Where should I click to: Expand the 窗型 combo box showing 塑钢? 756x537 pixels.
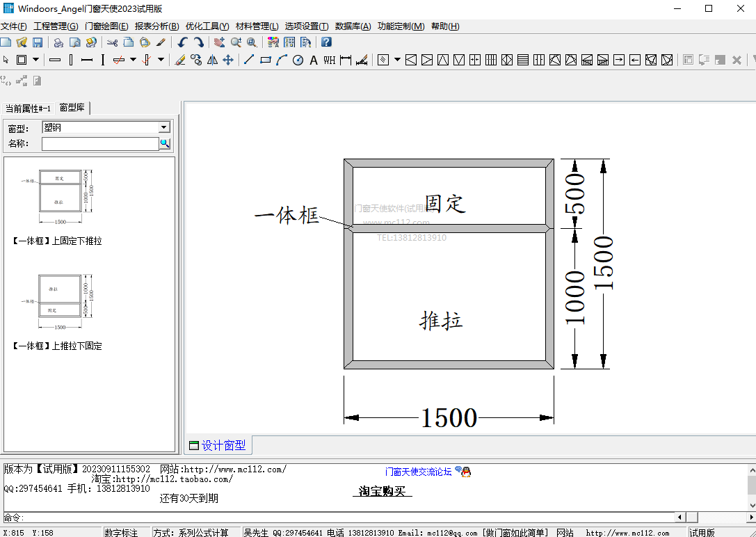coord(164,127)
